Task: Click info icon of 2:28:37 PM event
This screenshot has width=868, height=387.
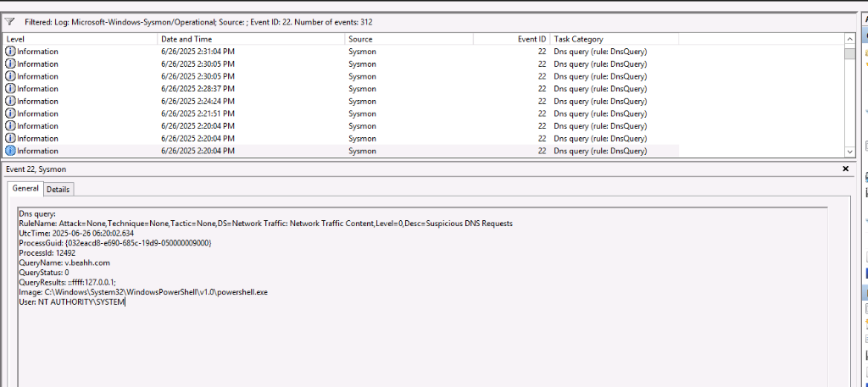Action: pyautogui.click(x=10, y=89)
